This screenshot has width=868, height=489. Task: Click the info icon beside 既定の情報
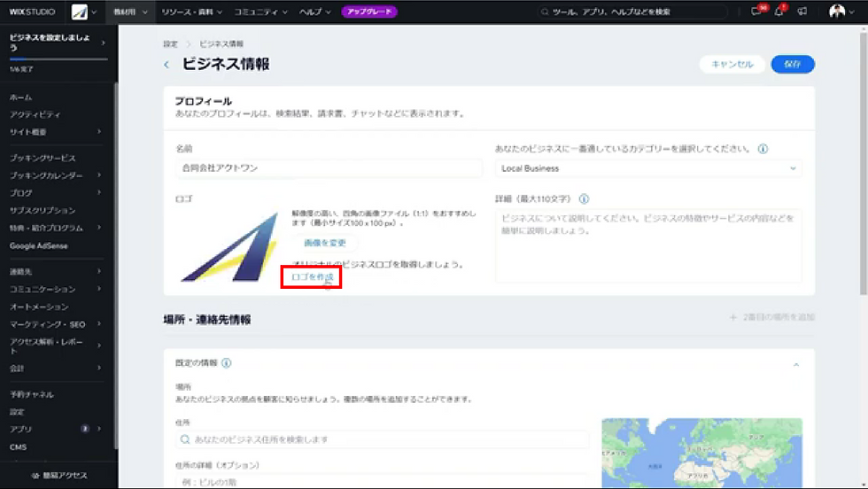coord(227,363)
